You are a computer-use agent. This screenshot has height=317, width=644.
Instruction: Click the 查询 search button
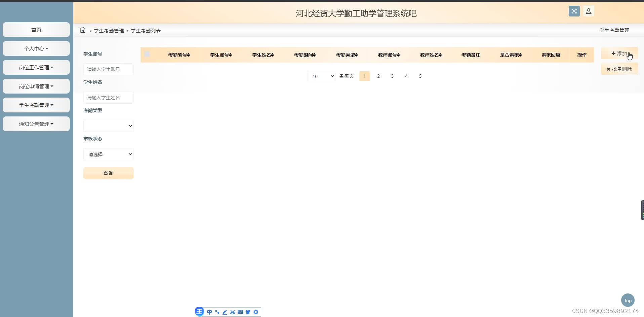pyautogui.click(x=109, y=173)
